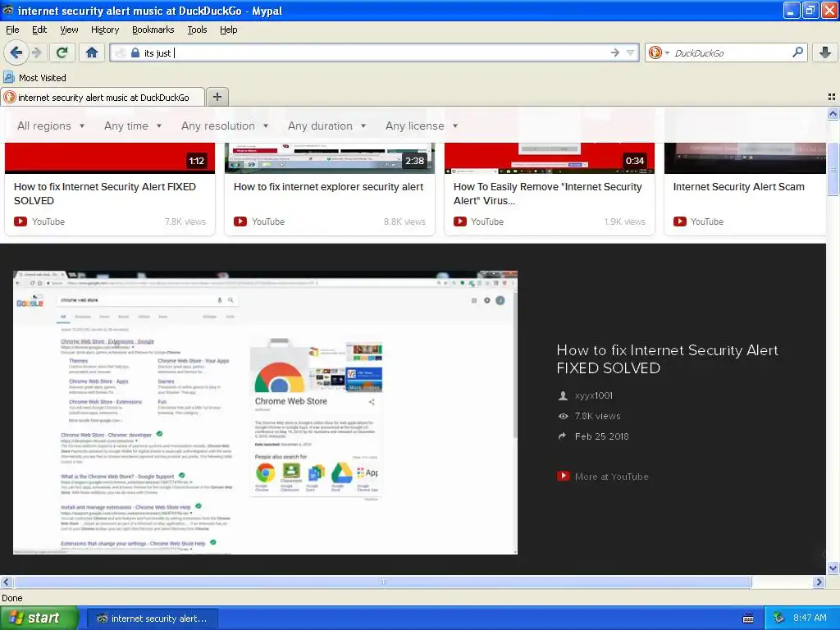This screenshot has width=840, height=630.
Task: Expand the Any duration filter
Action: 326,126
